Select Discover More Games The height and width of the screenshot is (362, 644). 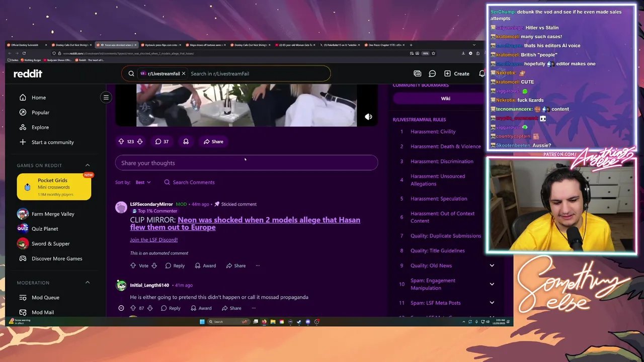56,258
